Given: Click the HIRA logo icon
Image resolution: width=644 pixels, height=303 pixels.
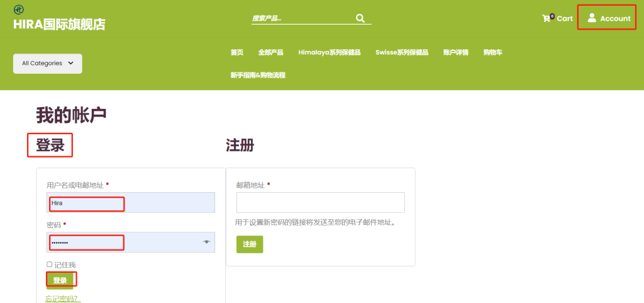Looking at the screenshot, I should pos(18,9).
